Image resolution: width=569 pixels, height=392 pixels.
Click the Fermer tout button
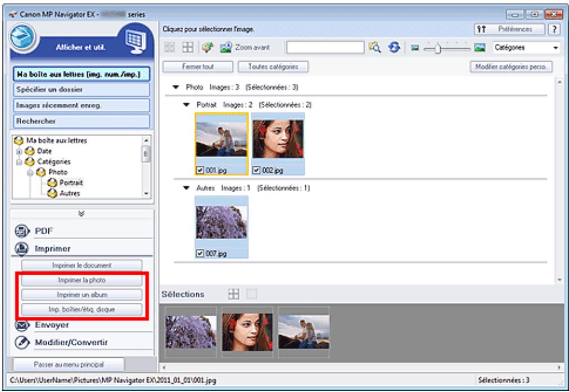click(198, 67)
